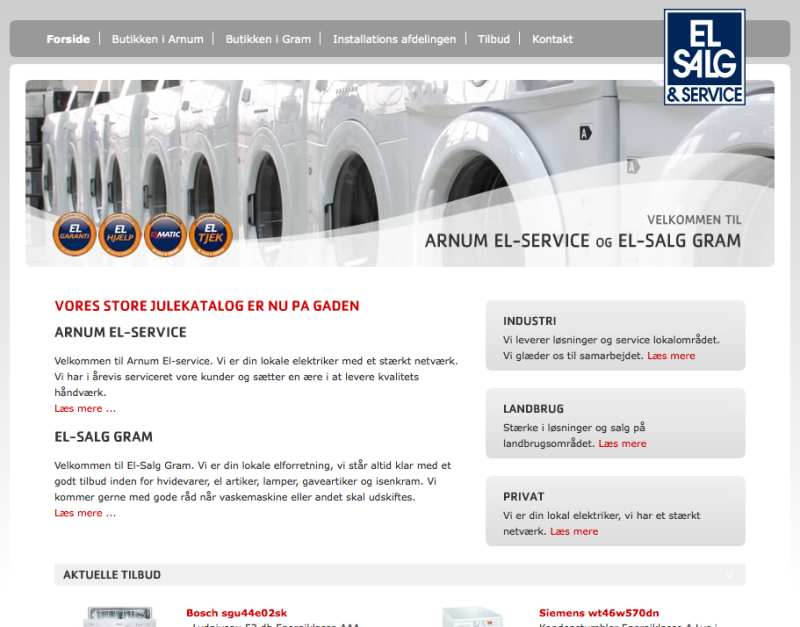Follow Læs mere in the PRIVAT box

tap(575, 531)
